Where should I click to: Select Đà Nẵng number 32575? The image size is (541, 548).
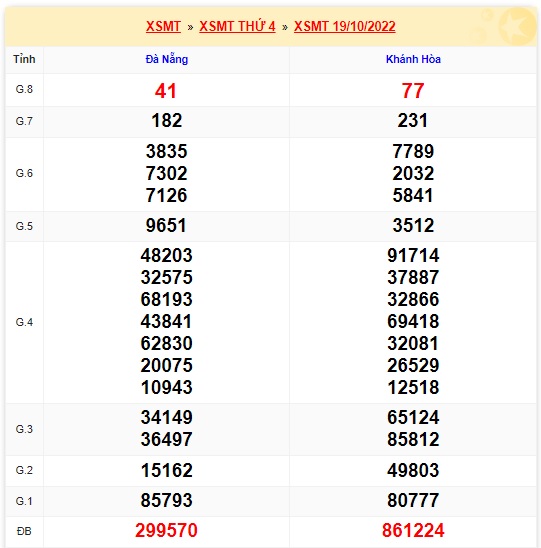[167, 277]
